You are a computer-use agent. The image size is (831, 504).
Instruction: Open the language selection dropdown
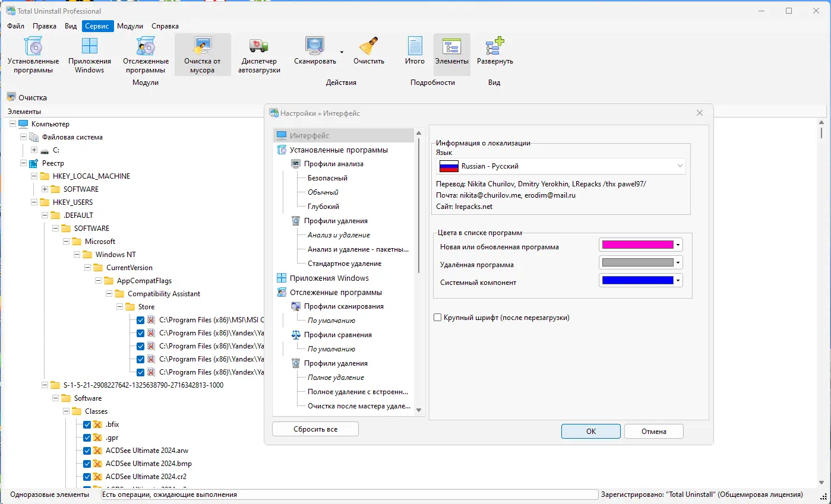680,166
